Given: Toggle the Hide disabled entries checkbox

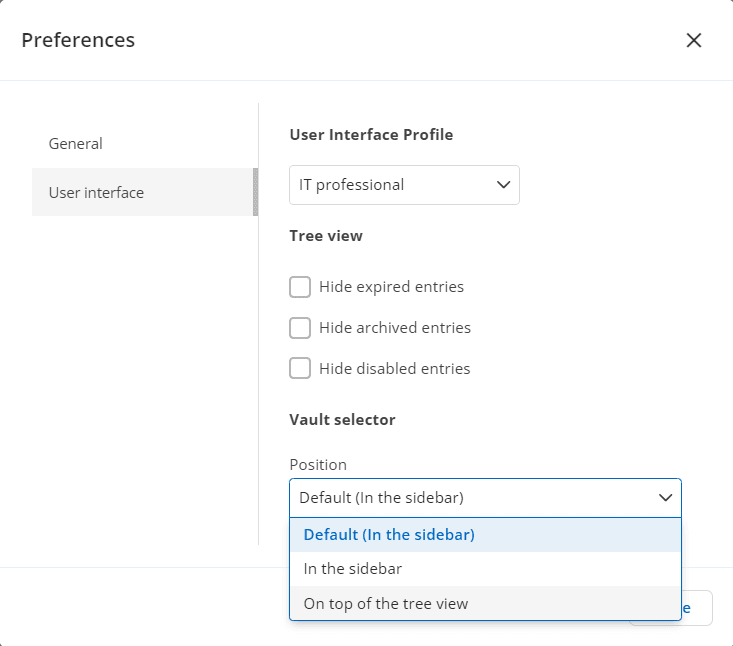Looking at the screenshot, I should pos(300,368).
